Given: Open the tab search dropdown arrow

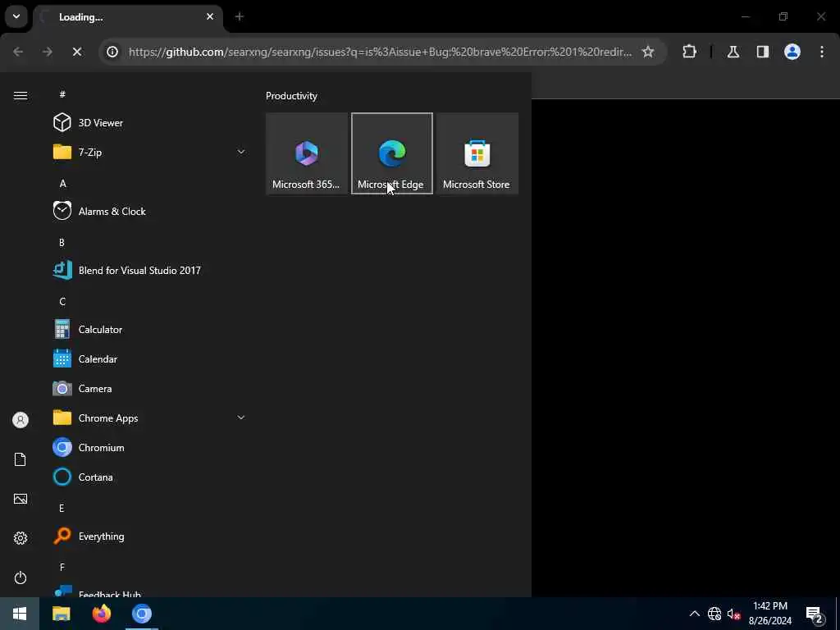Looking at the screenshot, I should click(16, 16).
